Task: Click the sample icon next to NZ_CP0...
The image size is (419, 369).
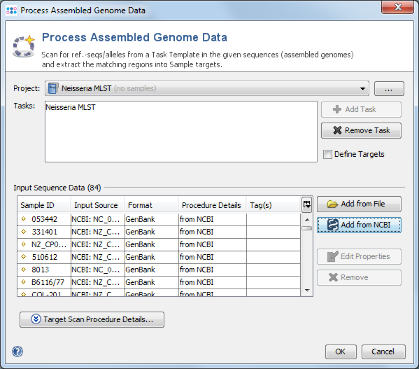Action: point(23,244)
